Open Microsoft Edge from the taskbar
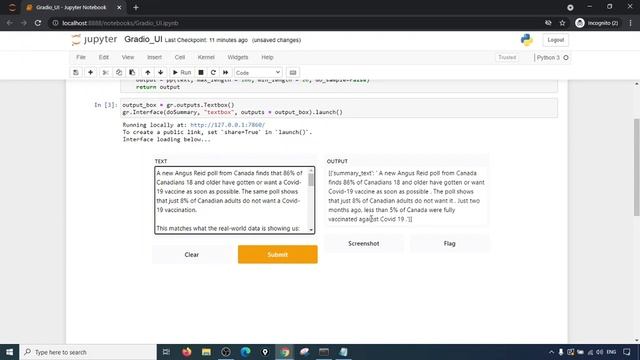This screenshot has height=360, width=640. pyautogui.click(x=245, y=352)
